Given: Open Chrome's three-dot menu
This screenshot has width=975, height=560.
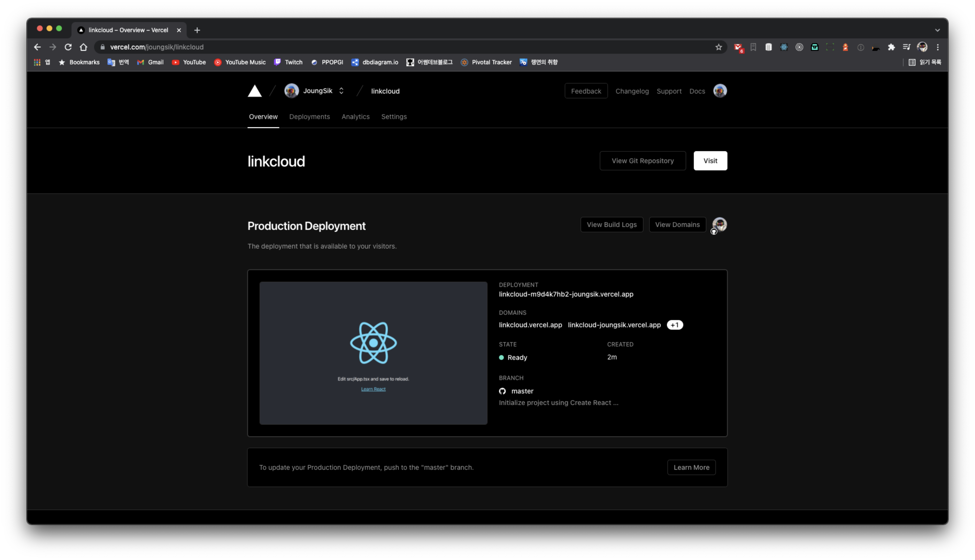Looking at the screenshot, I should click(x=937, y=47).
